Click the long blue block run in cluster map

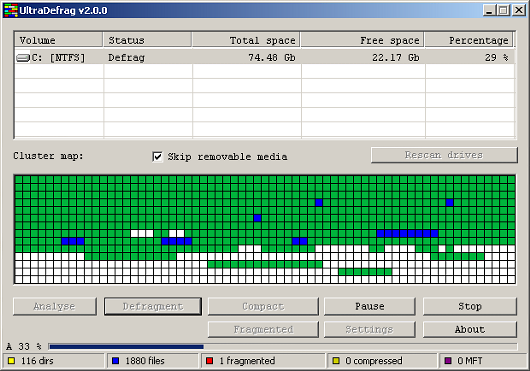407,233
